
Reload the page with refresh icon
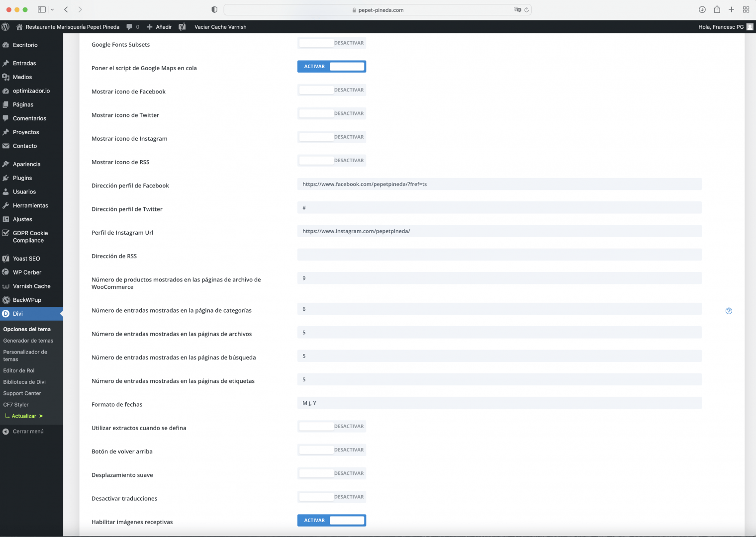pos(527,9)
